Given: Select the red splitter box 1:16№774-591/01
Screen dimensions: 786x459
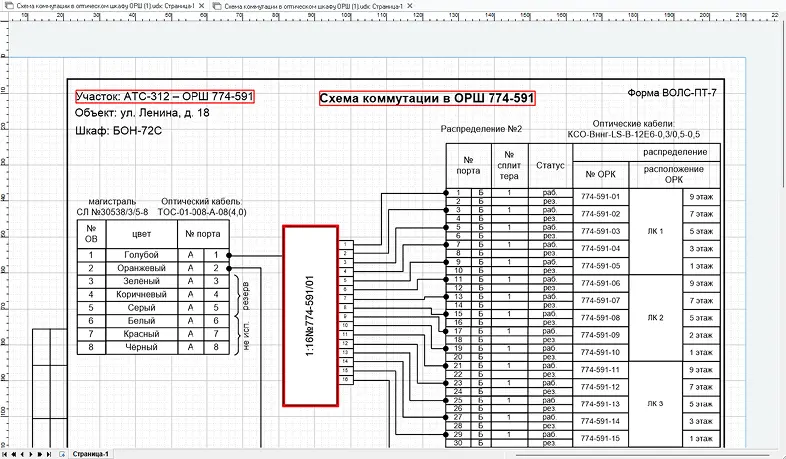Looking at the screenshot, I should click(x=308, y=316).
